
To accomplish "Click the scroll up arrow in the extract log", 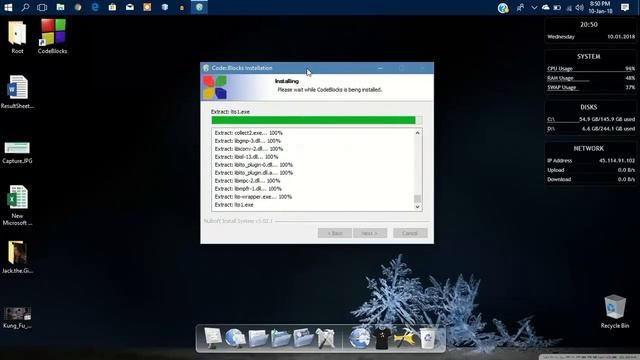I will pyautogui.click(x=417, y=133).
